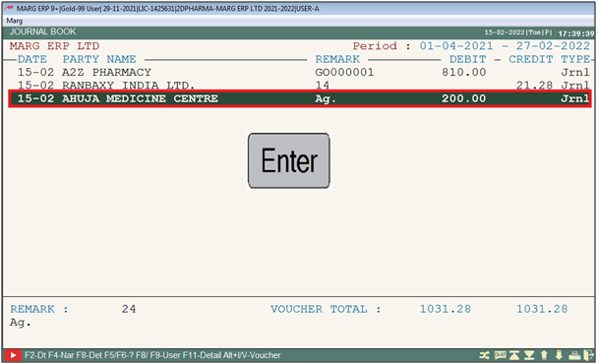Click the chat bubble icon in status bar
The width and height of the screenshot is (598, 364).
point(500,355)
